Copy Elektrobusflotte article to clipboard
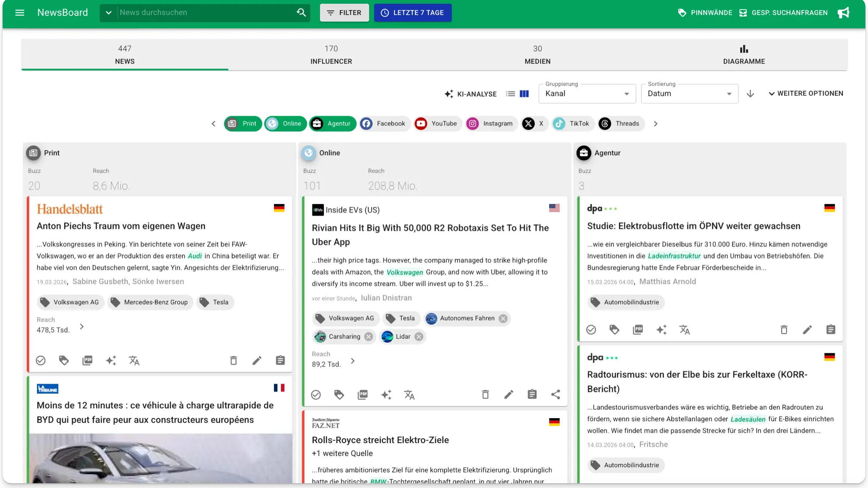The height and width of the screenshot is (488, 868). pyautogui.click(x=830, y=330)
